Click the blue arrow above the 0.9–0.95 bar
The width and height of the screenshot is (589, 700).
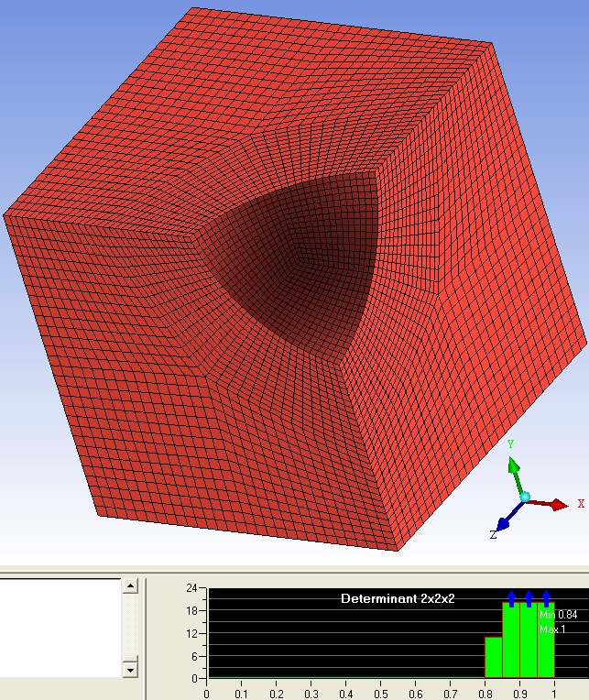click(529, 598)
